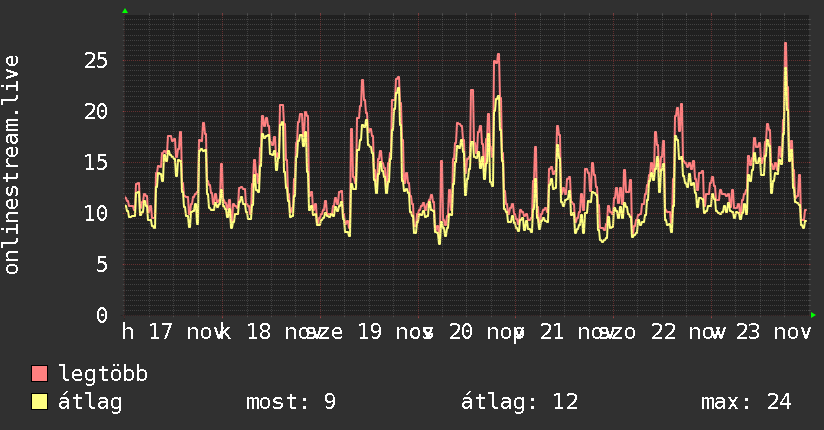824x430 pixels.
Task: Click the 'h 17 nov' date label
Action: [x=171, y=332]
